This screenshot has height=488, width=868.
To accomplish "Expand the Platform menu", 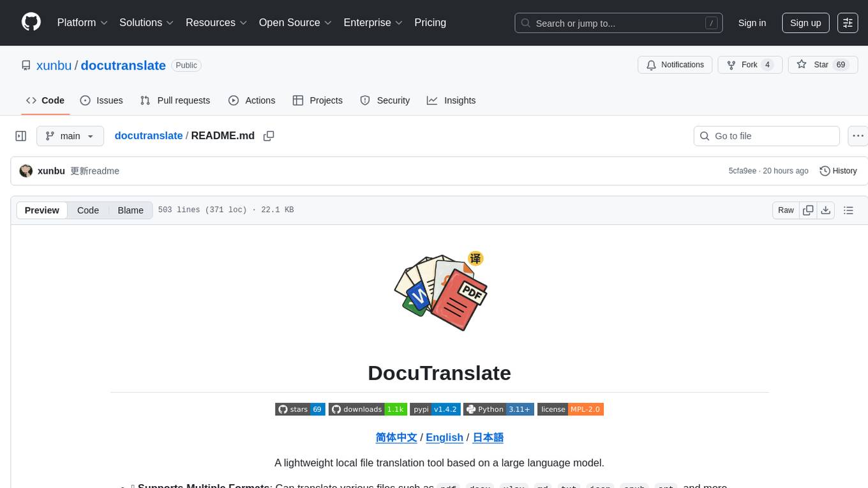I will (82, 22).
